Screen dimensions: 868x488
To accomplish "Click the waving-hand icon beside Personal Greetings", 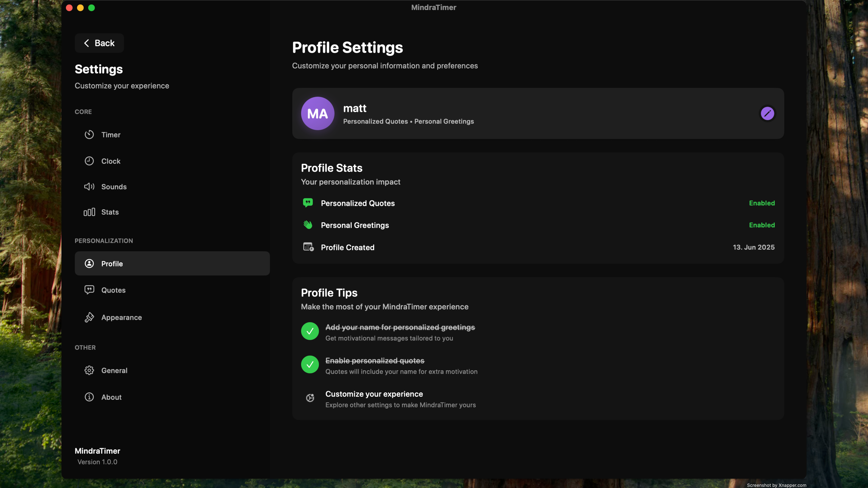I will click(x=308, y=225).
